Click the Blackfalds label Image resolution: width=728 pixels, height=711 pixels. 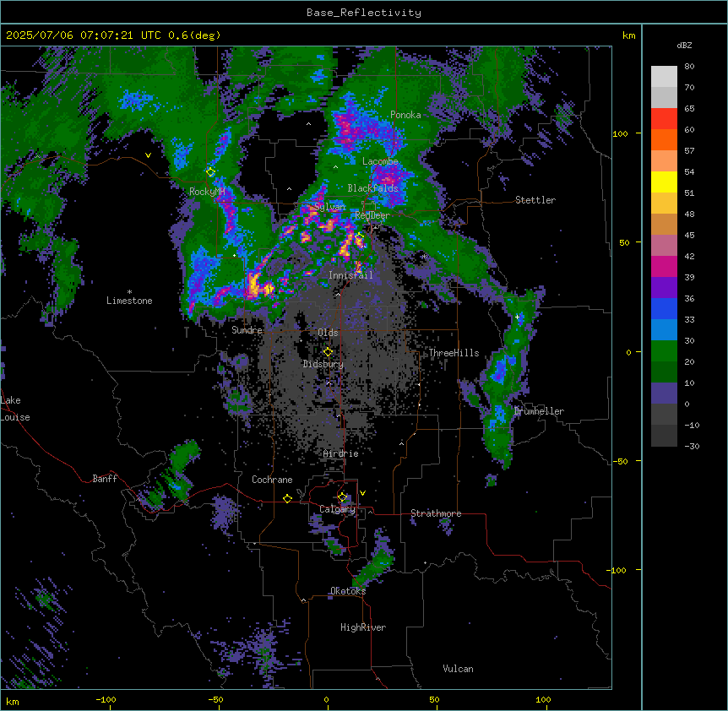click(x=372, y=188)
